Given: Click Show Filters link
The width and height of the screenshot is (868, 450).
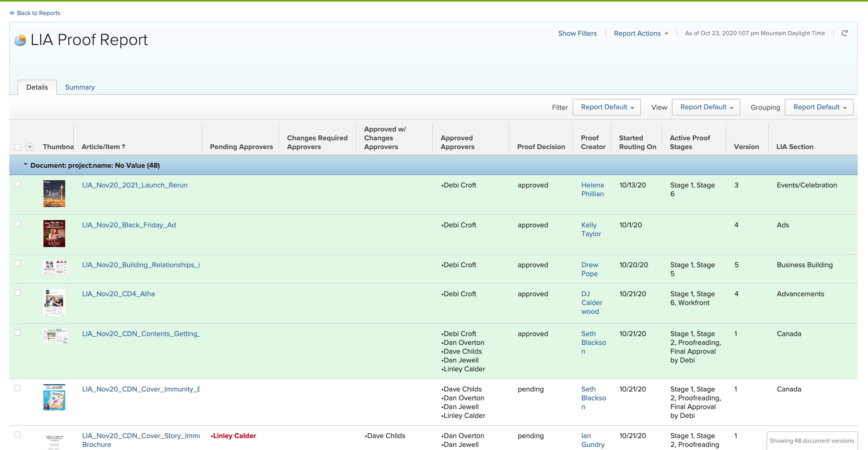Looking at the screenshot, I should coord(577,33).
